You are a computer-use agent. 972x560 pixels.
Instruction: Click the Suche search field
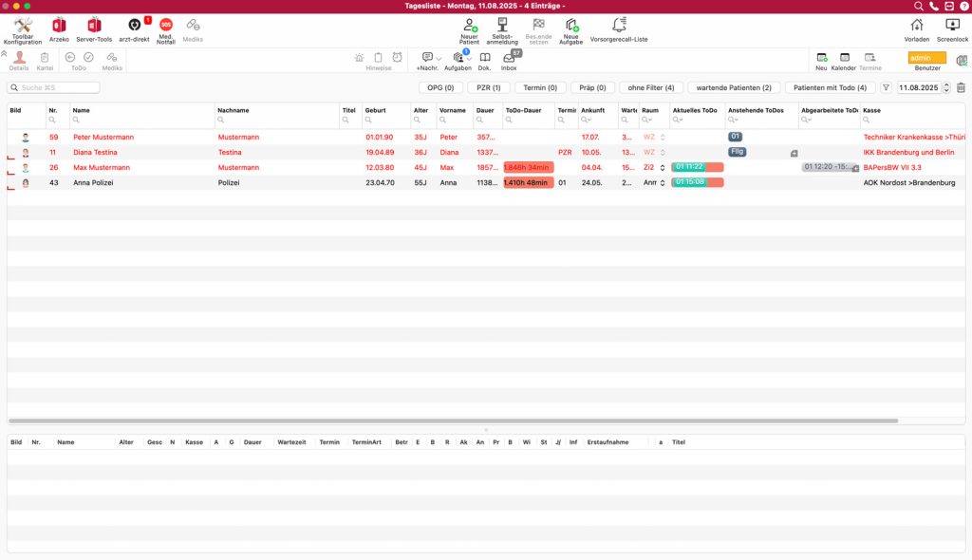(x=55, y=87)
